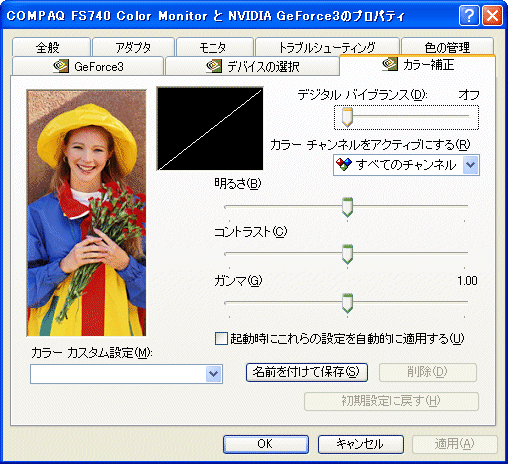The height and width of the screenshot is (464, 508).
Task: Click the OK button
Action: pos(266,444)
